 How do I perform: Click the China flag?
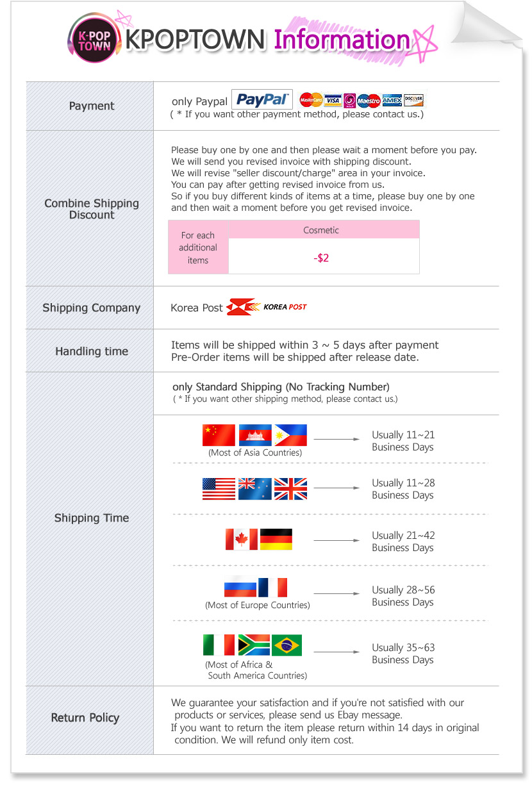(219, 435)
